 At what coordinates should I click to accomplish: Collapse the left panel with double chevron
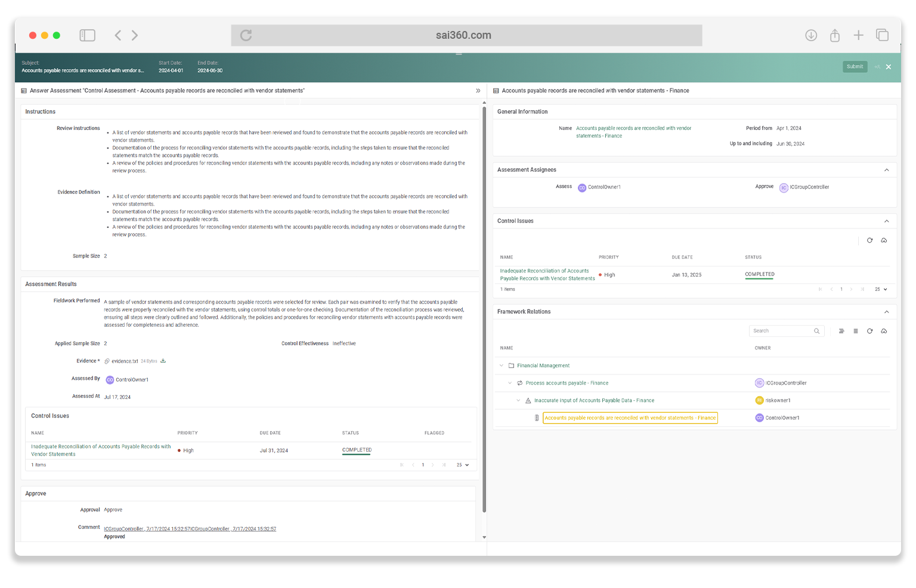click(478, 91)
